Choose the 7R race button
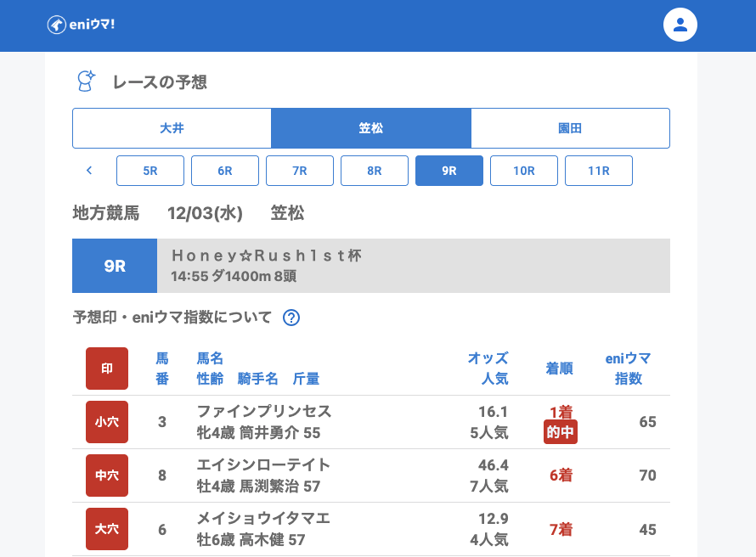Viewport: 756px width, 557px height. click(x=300, y=171)
